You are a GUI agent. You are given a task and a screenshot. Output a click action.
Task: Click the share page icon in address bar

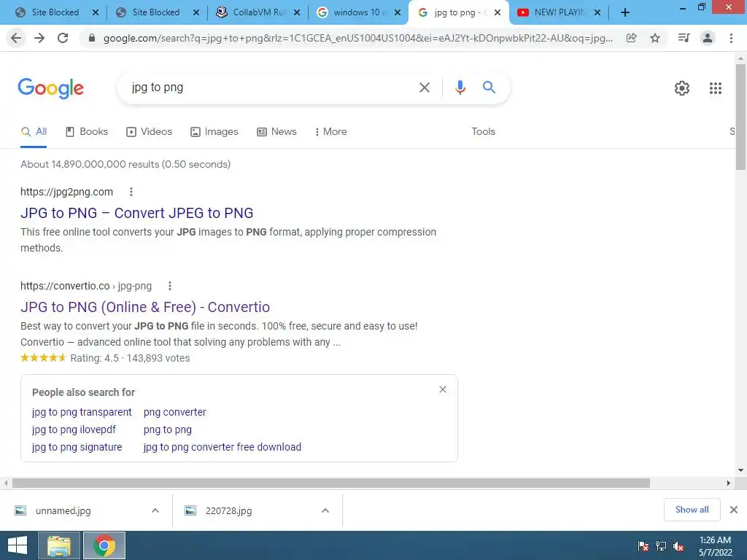(x=631, y=38)
